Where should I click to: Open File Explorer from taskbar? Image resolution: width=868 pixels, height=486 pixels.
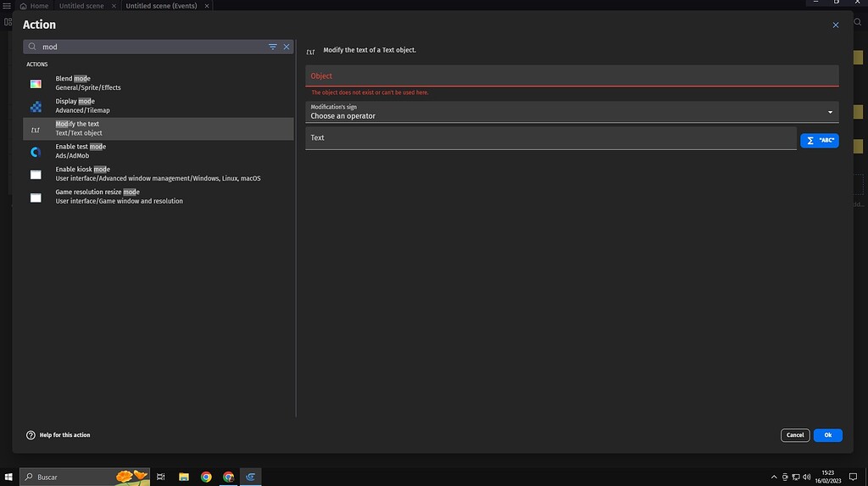[x=184, y=478]
